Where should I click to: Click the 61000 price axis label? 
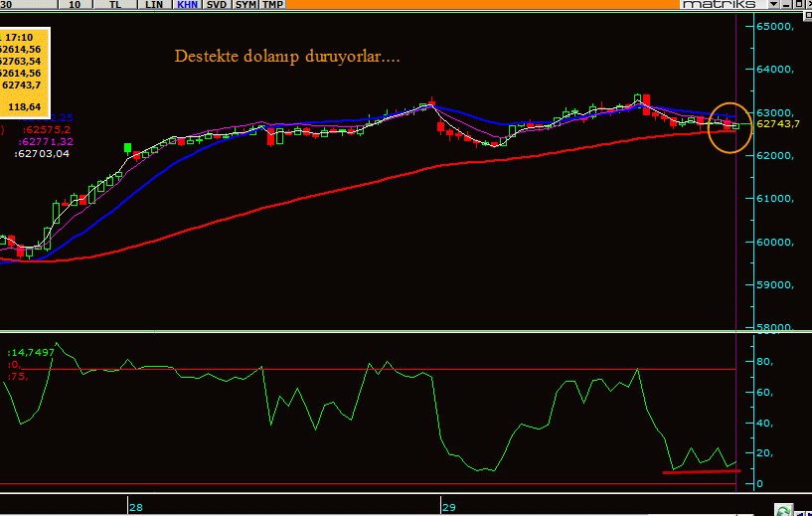point(775,199)
